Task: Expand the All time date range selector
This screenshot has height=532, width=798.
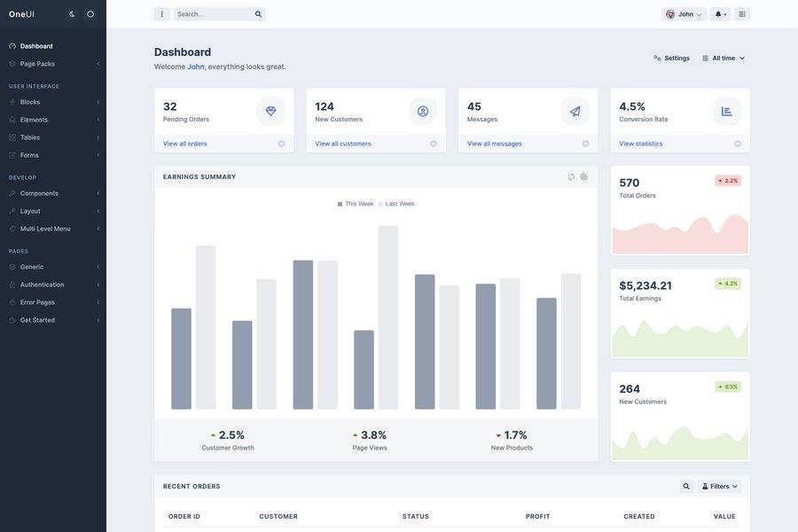Action: [722, 55]
